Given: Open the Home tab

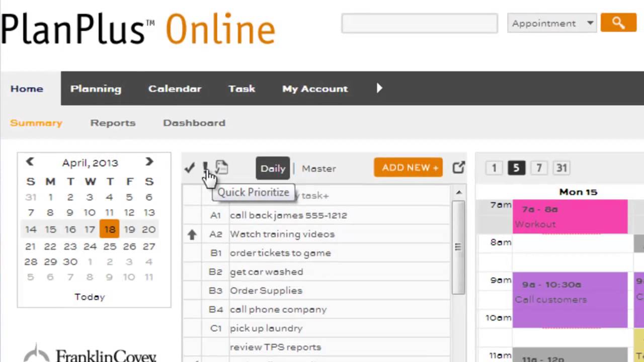Looking at the screenshot, I should coord(27,88).
